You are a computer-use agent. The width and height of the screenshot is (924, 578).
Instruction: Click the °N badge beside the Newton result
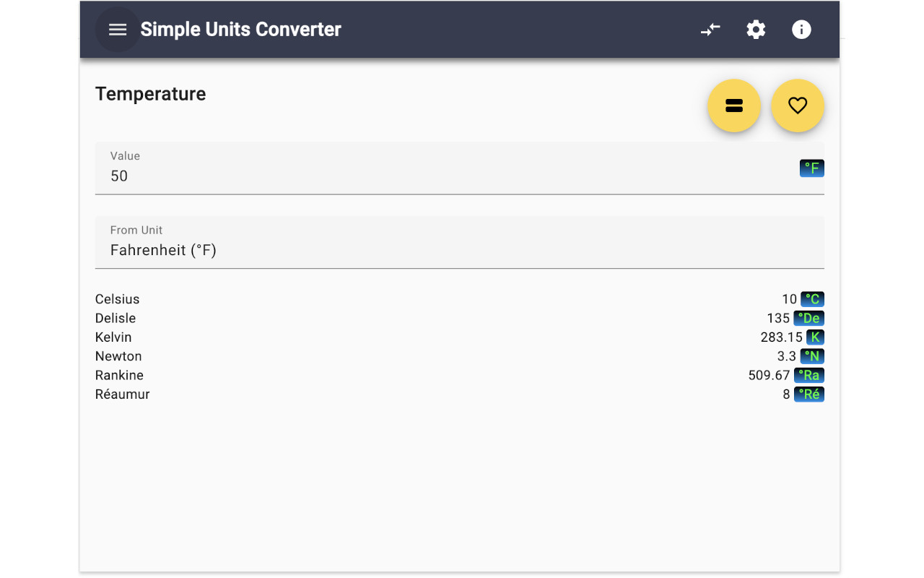point(811,356)
